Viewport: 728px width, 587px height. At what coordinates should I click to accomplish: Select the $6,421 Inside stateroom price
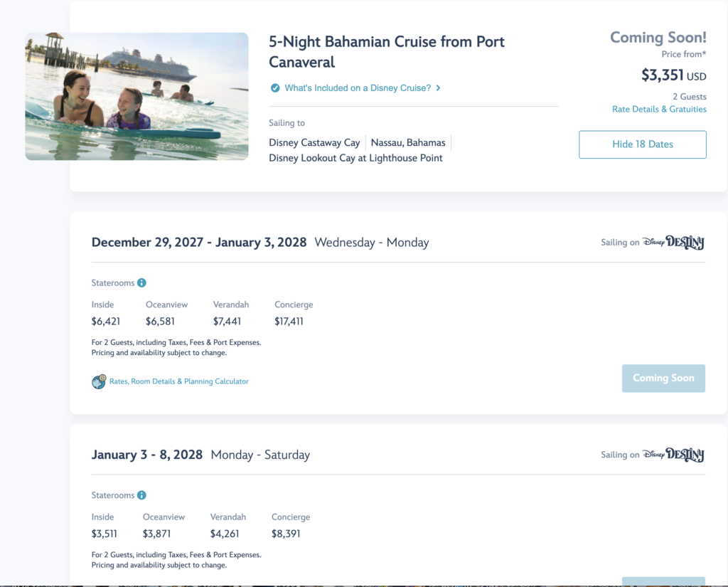(106, 321)
